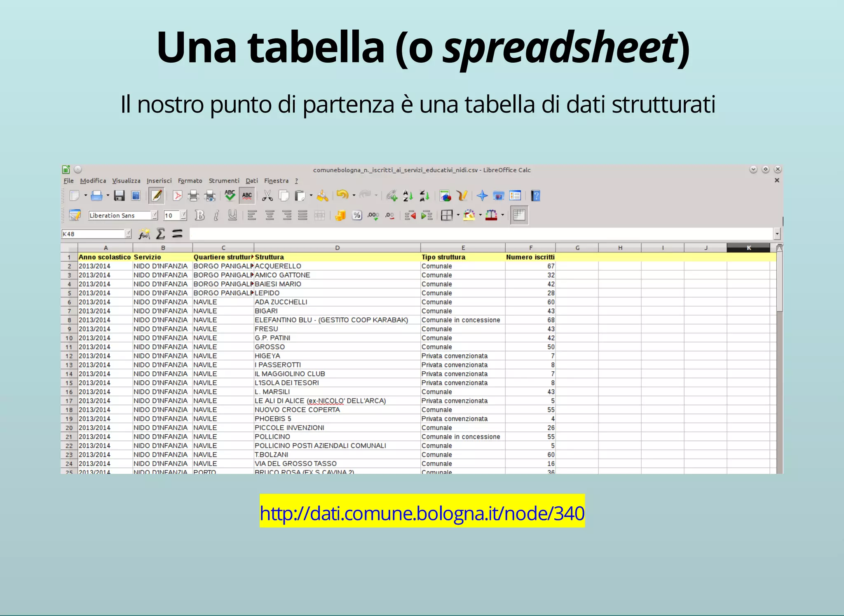Toggle Center Horizontally alignment
This screenshot has width=844, height=616.
click(270, 215)
